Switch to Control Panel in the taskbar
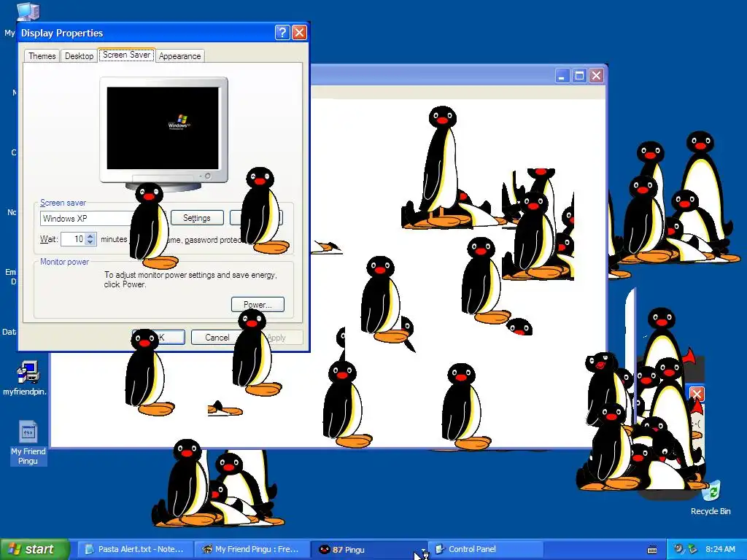Image resolution: width=747 pixels, height=560 pixels. coord(486,549)
